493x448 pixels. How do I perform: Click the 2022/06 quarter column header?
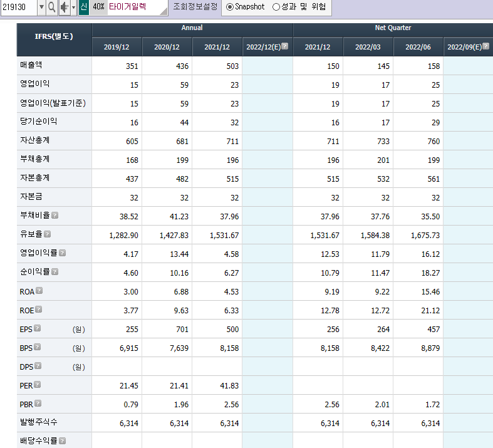tap(418, 47)
